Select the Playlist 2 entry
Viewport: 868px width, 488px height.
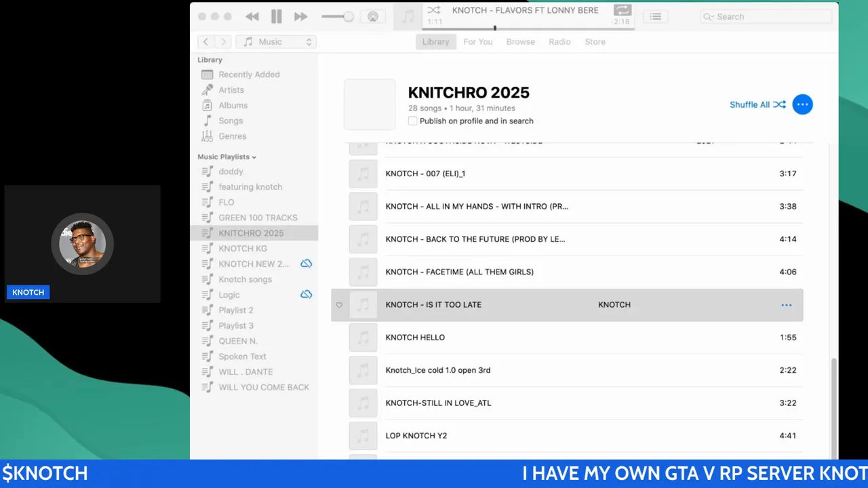coord(236,310)
